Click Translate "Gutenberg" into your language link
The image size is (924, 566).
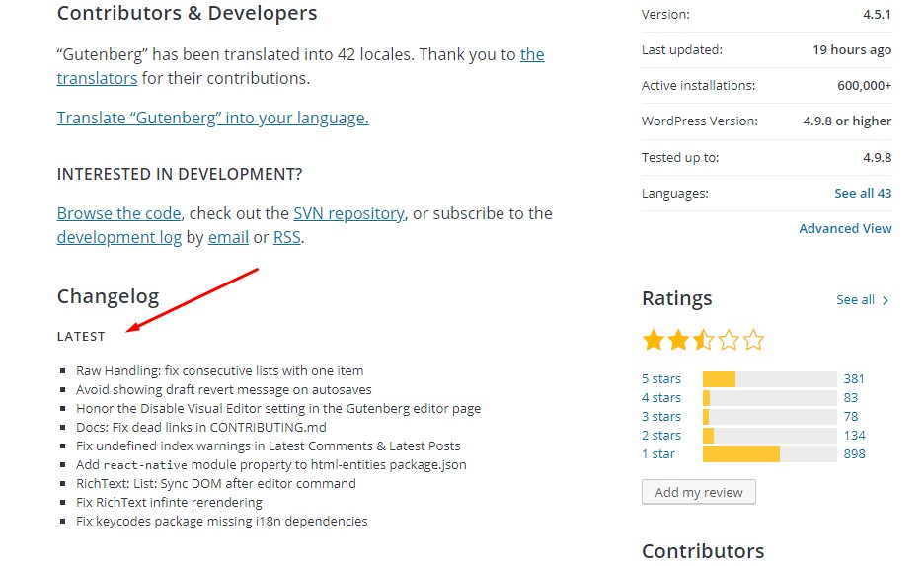point(212,118)
